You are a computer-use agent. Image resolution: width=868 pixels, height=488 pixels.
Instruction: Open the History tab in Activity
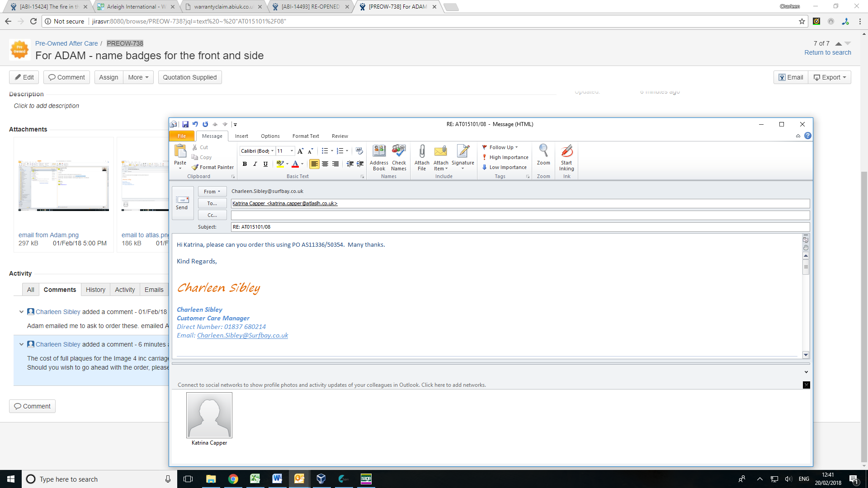click(95, 290)
